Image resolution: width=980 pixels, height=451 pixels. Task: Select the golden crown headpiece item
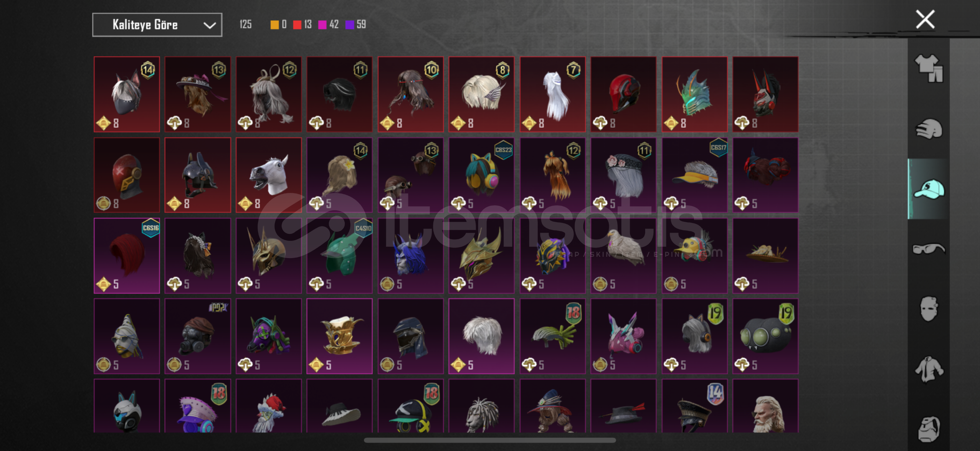339,336
